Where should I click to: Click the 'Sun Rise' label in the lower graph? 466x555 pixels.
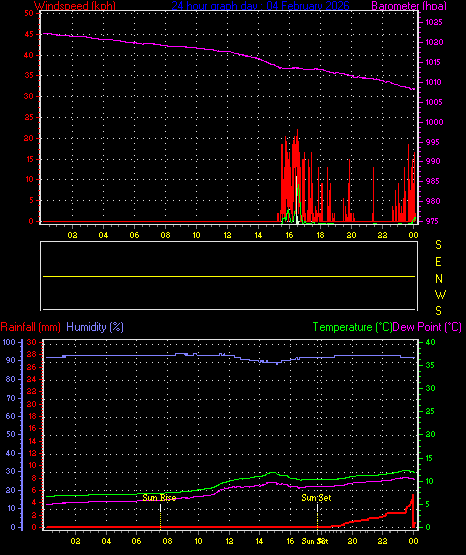point(159,498)
